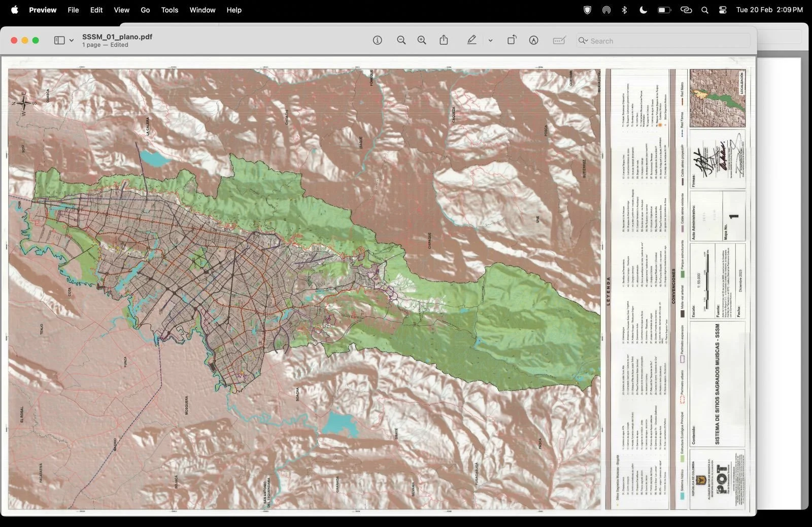Viewport: 812px width, 527px height.
Task: Open the Edit menu
Action: pos(96,10)
